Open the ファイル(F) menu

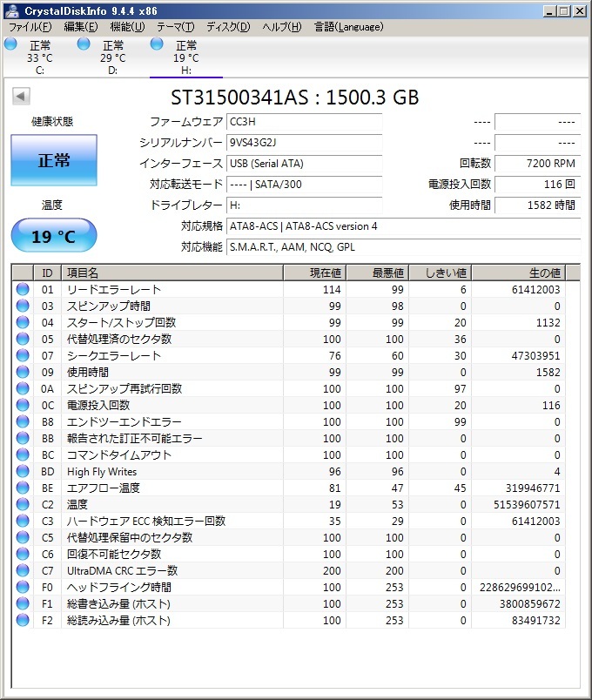[30, 27]
